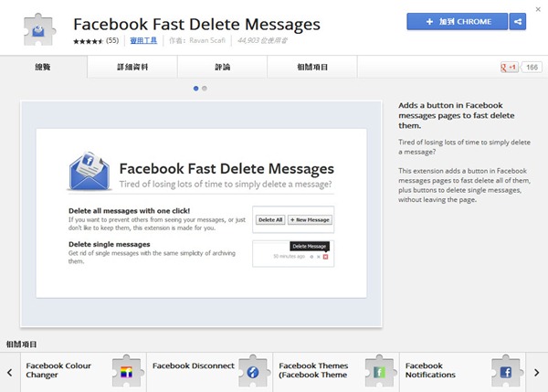Click the star rating in the header
The height and width of the screenshot is (392, 548).
[x=88, y=41]
